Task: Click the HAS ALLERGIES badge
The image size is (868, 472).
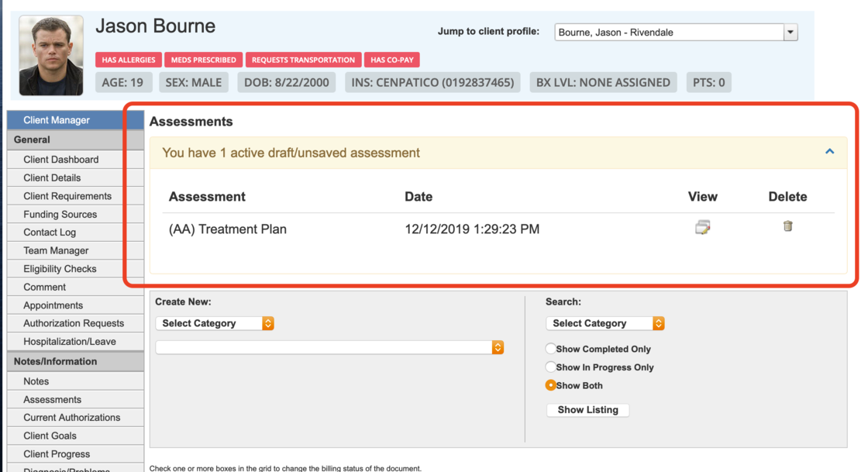Action: click(129, 60)
